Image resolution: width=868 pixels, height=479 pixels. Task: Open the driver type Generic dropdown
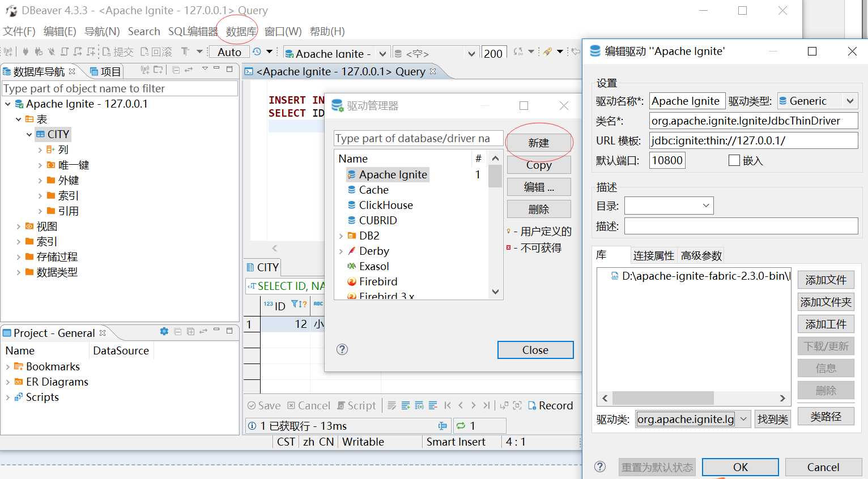point(850,101)
